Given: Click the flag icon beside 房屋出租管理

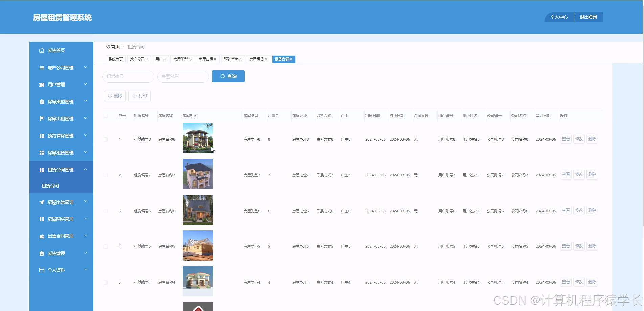Looking at the screenshot, I should (x=42, y=119).
